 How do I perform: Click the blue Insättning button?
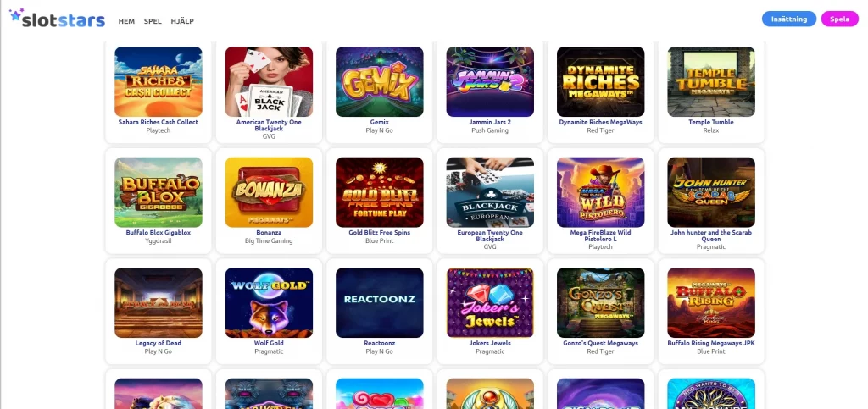point(789,19)
